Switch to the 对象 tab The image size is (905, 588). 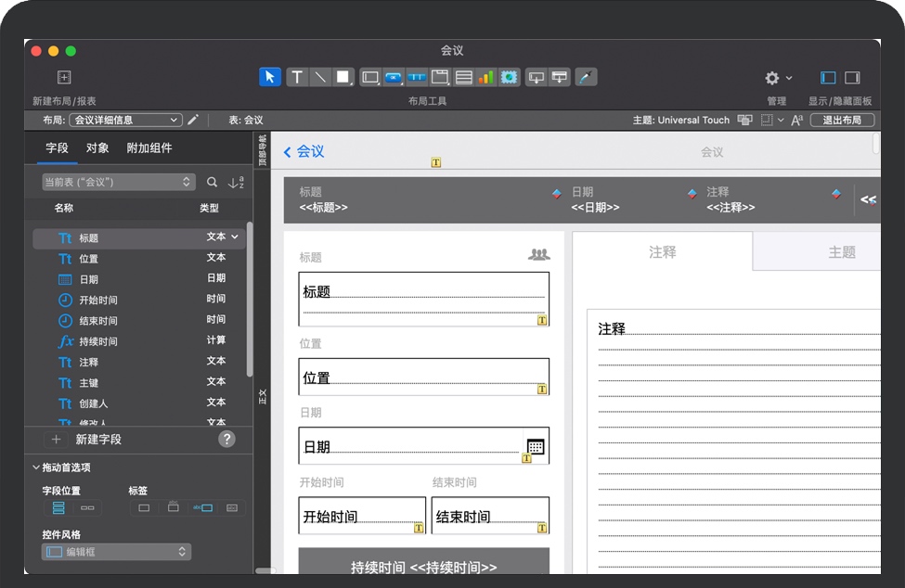click(97, 148)
